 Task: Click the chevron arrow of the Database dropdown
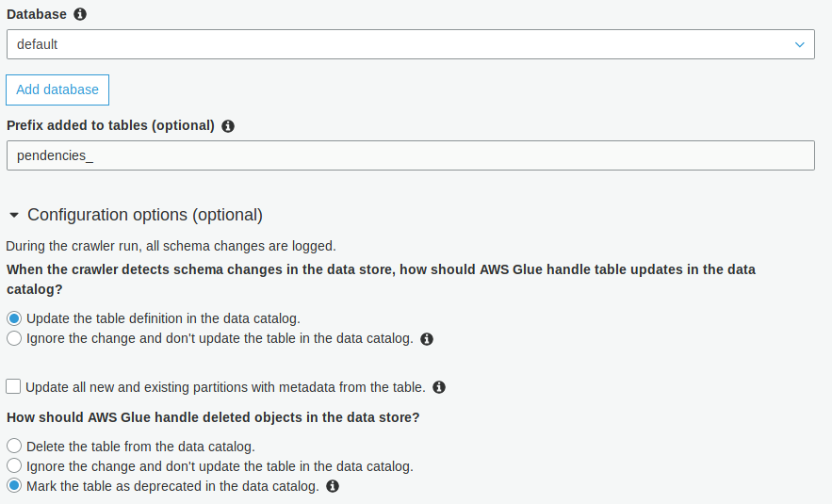pos(800,44)
